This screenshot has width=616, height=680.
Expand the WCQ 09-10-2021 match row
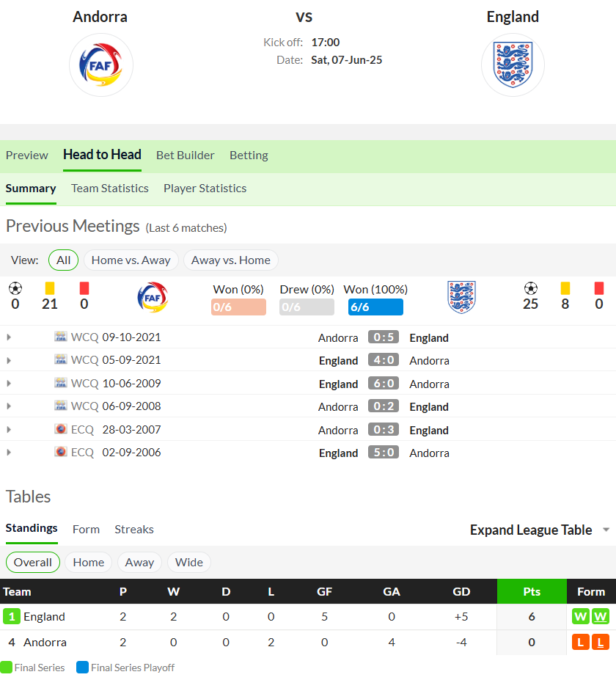coord(9,337)
